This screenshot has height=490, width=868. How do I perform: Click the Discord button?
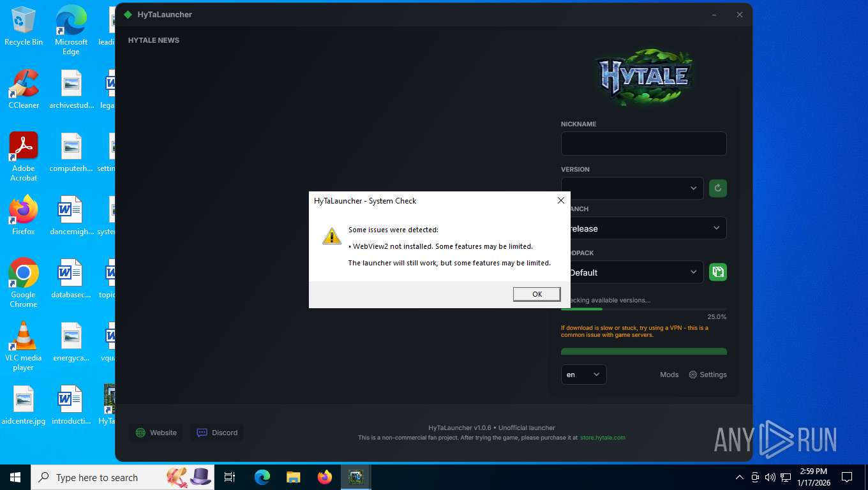[217, 433]
